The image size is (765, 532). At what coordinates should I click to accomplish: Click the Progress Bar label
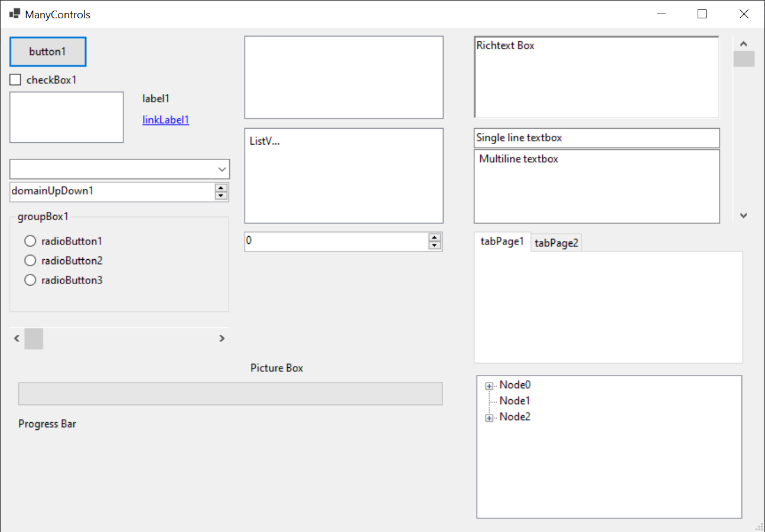(47, 424)
